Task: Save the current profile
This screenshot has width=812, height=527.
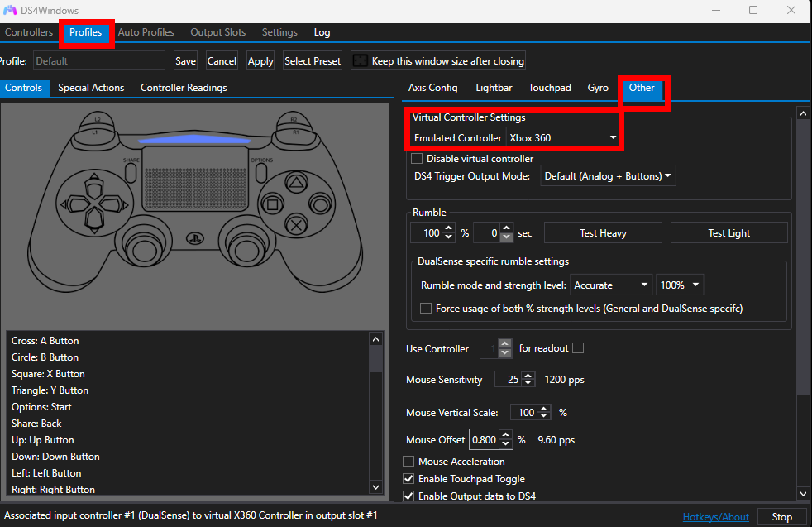Action: pyautogui.click(x=185, y=61)
